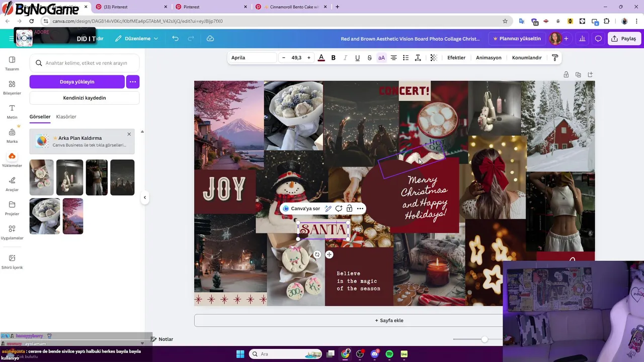The height and width of the screenshot is (362, 644).
Task: Duplicate the page icon above canvas
Action: click(578, 74)
